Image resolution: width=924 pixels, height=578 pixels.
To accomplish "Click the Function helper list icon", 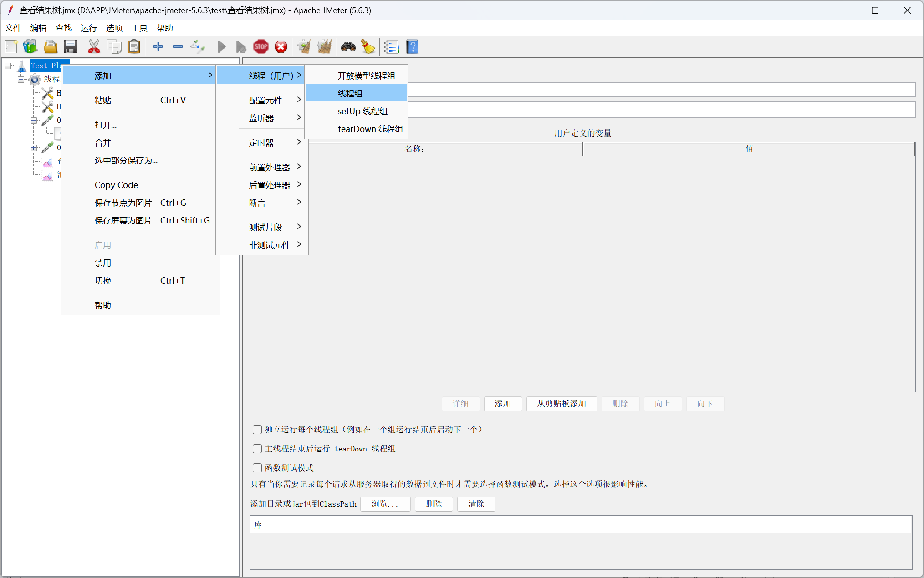I will pyautogui.click(x=391, y=46).
